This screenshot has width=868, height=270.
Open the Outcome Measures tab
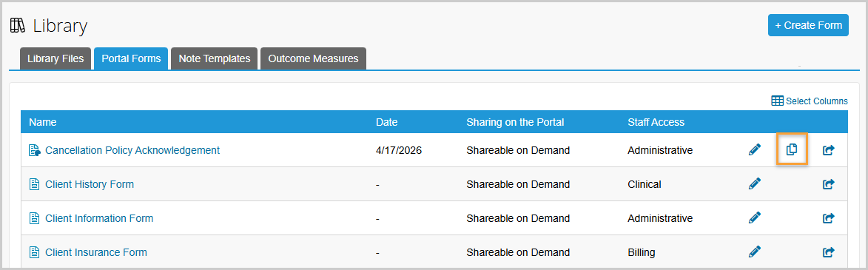coord(313,58)
